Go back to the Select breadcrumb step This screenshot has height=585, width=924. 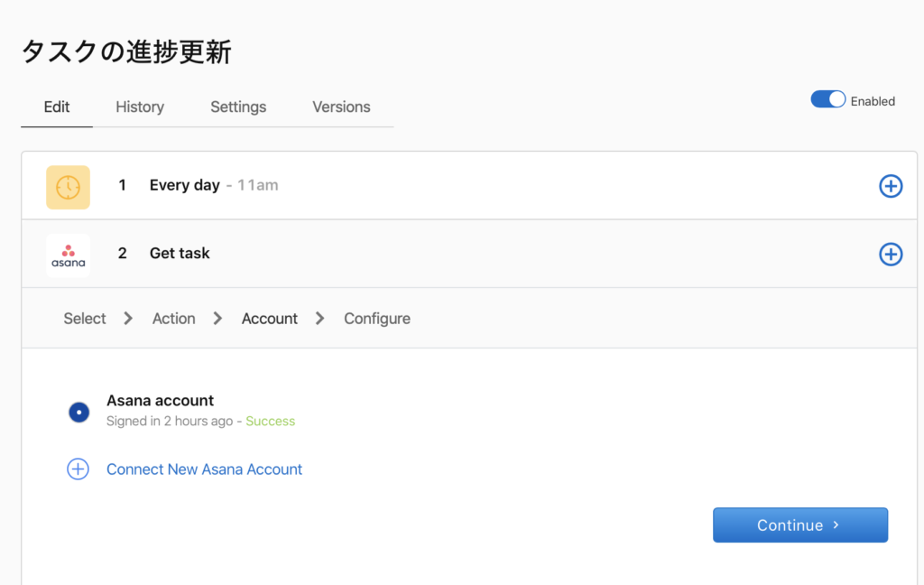coord(85,319)
